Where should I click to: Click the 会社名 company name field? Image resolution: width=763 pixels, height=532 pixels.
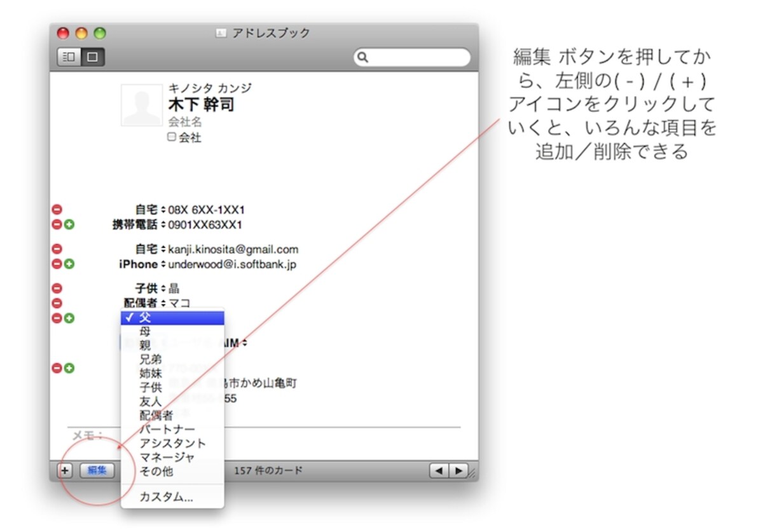pos(185,122)
